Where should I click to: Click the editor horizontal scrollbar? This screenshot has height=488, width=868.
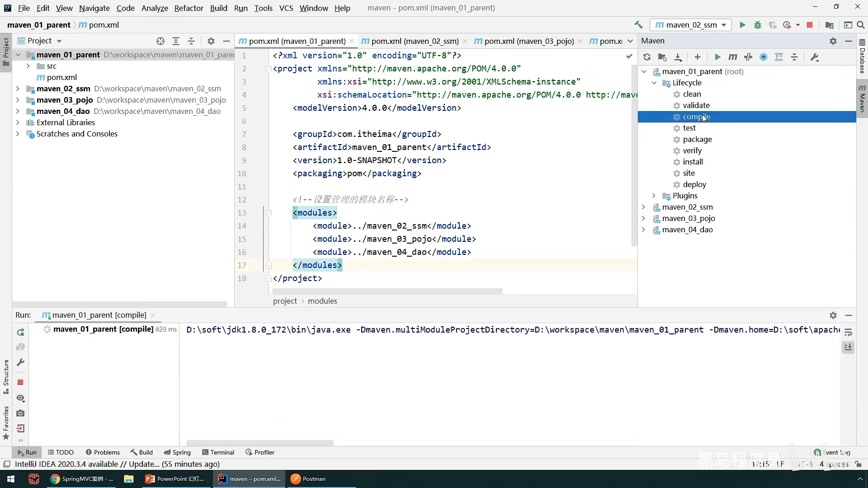pyautogui.click(x=387, y=291)
